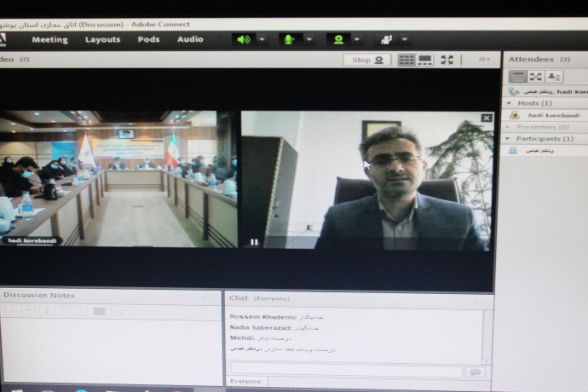Open the microphone options dropdown arrow
Image resolution: width=588 pixels, height=392 pixels.
tap(309, 39)
